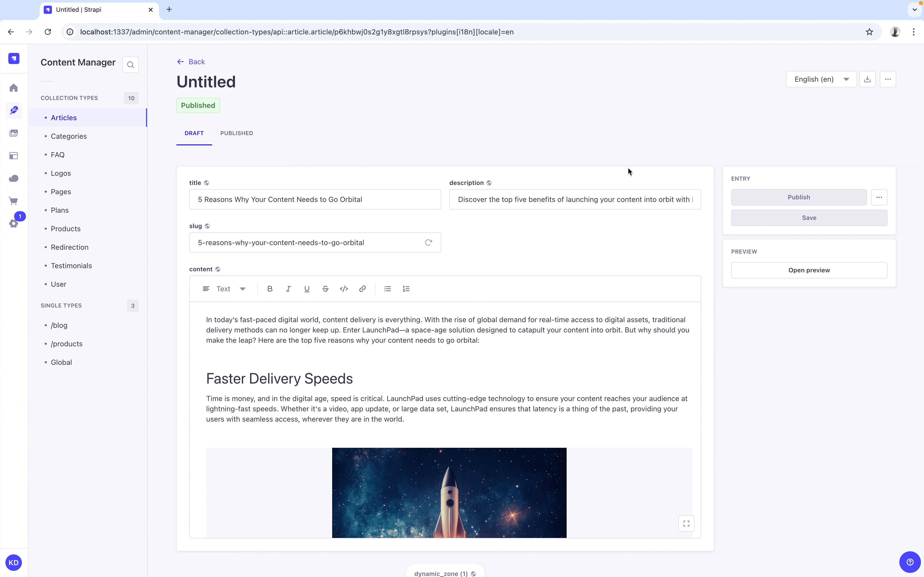Expand the content editor to fullscreen
924x577 pixels.
[686, 524]
